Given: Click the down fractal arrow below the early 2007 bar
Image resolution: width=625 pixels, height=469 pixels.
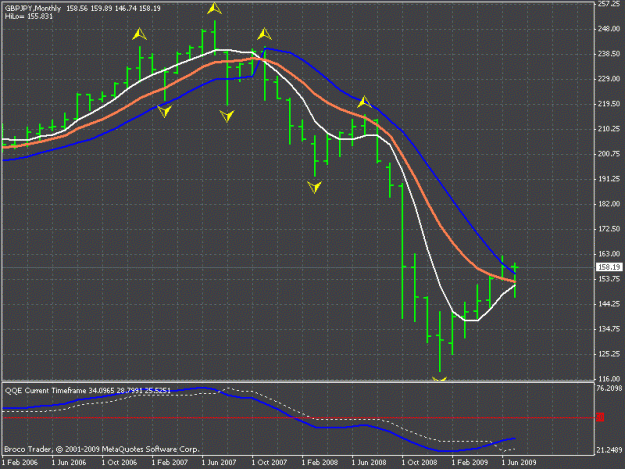Looking at the screenshot, I should tap(165, 111).
